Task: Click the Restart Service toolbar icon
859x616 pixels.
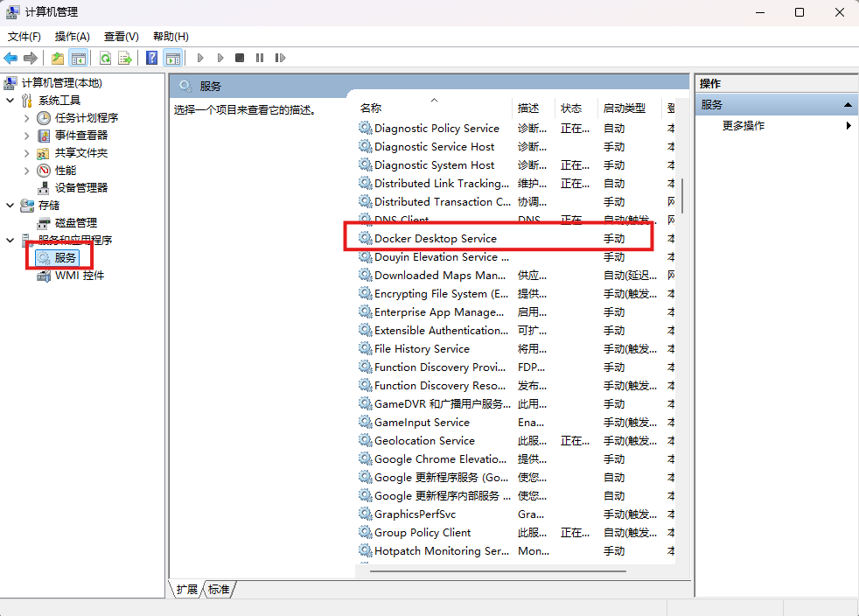Action: click(280, 58)
